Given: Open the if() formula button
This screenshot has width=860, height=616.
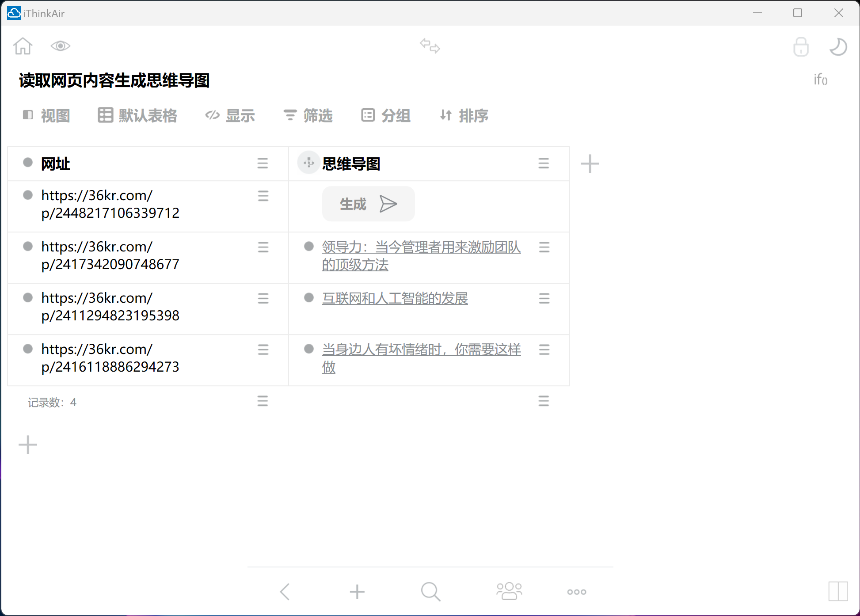Looking at the screenshot, I should (821, 80).
